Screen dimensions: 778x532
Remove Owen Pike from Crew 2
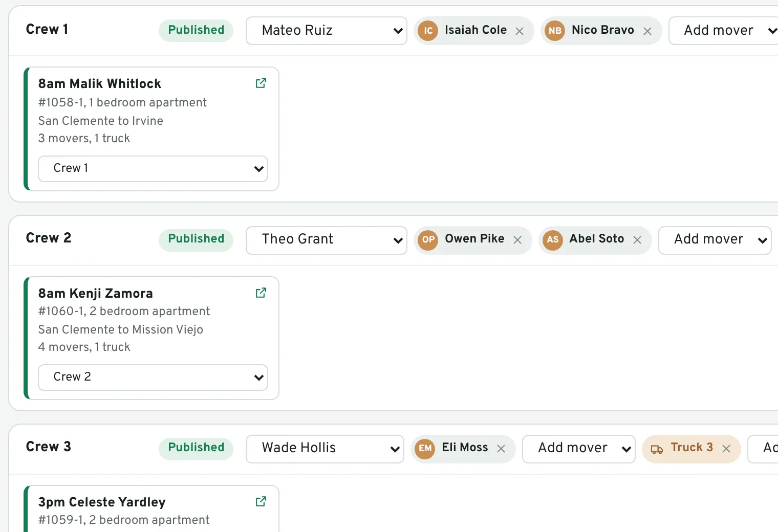pyautogui.click(x=517, y=240)
